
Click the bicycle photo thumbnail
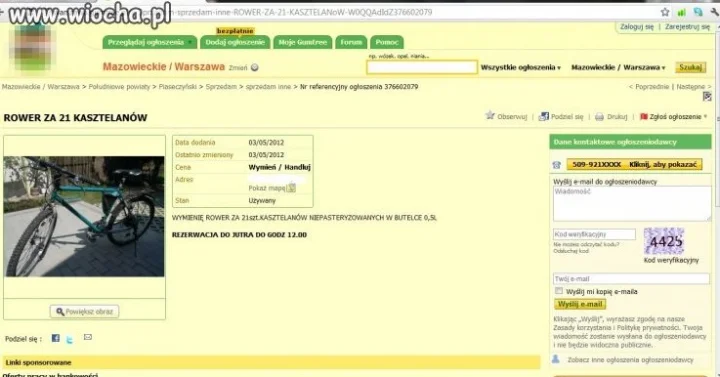[x=84, y=216]
